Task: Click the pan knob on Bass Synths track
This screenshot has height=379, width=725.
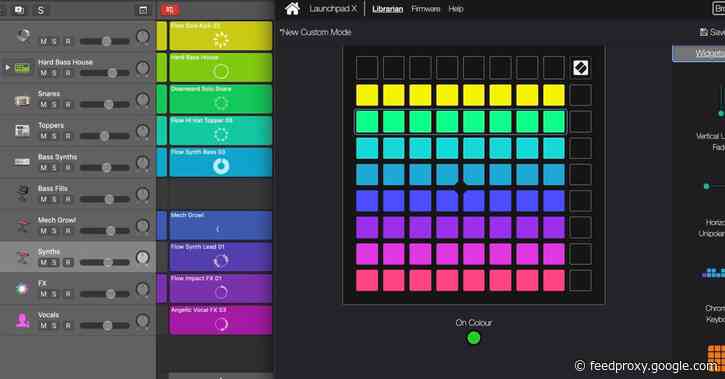Action: [142, 163]
